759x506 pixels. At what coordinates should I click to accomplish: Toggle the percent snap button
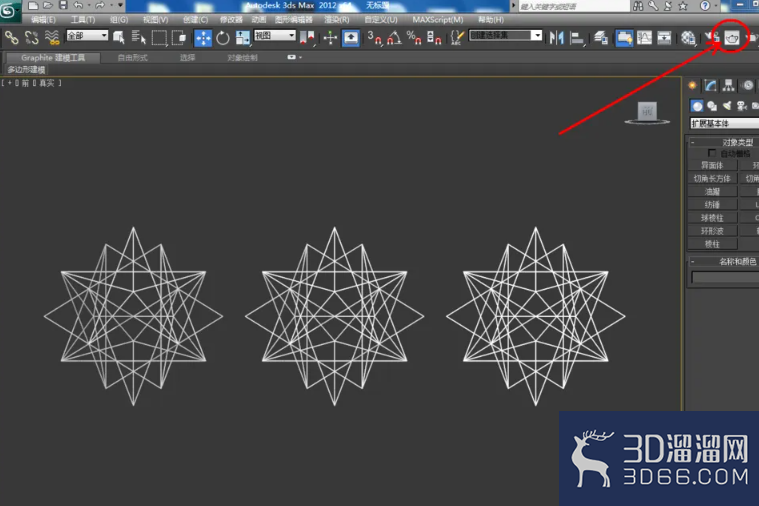[x=414, y=38]
